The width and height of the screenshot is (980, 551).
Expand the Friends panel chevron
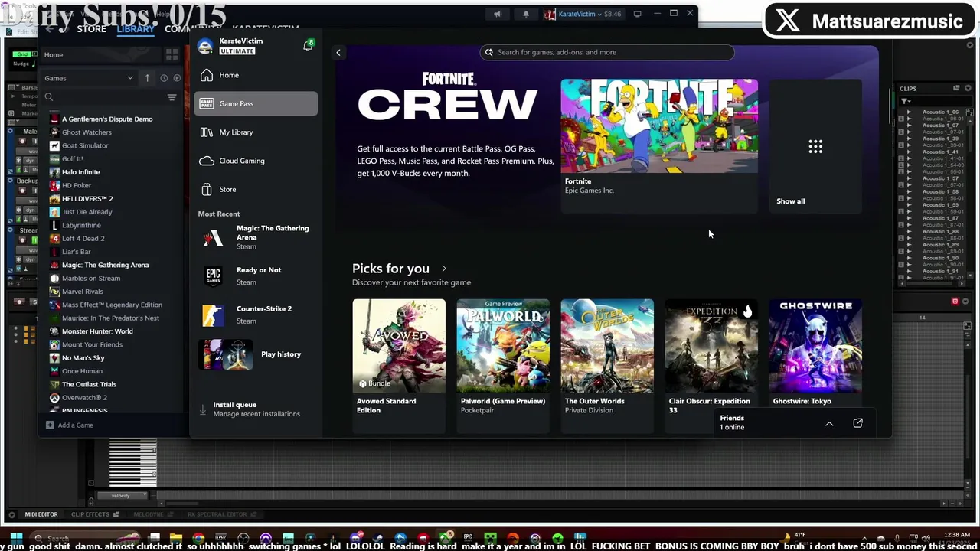(x=829, y=423)
